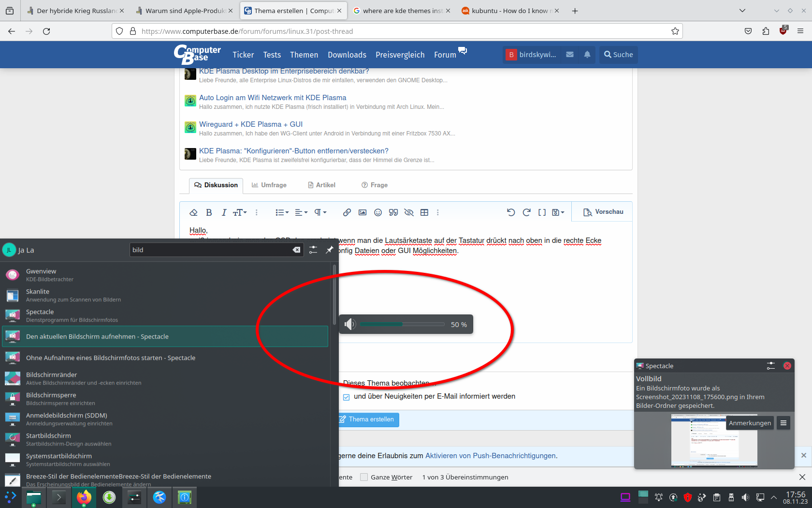
Task: Pin the application launcher open
Action: click(x=330, y=250)
